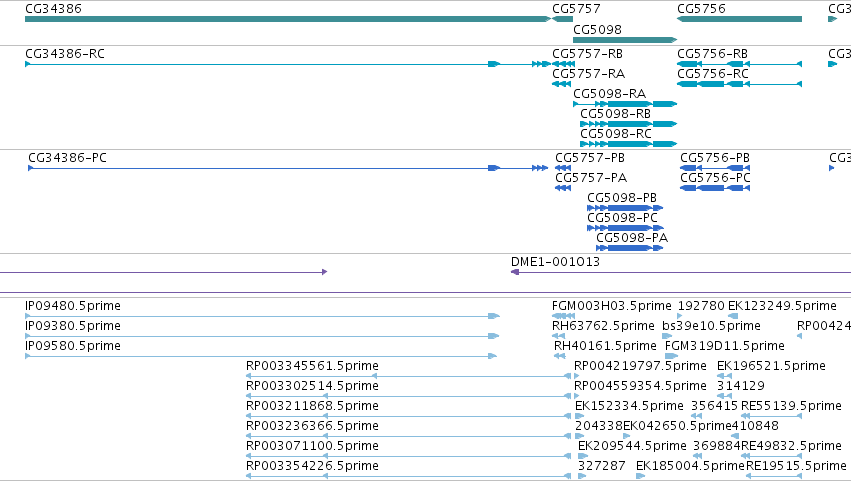Select the FGM003H03.5prime EST label

tap(612, 306)
